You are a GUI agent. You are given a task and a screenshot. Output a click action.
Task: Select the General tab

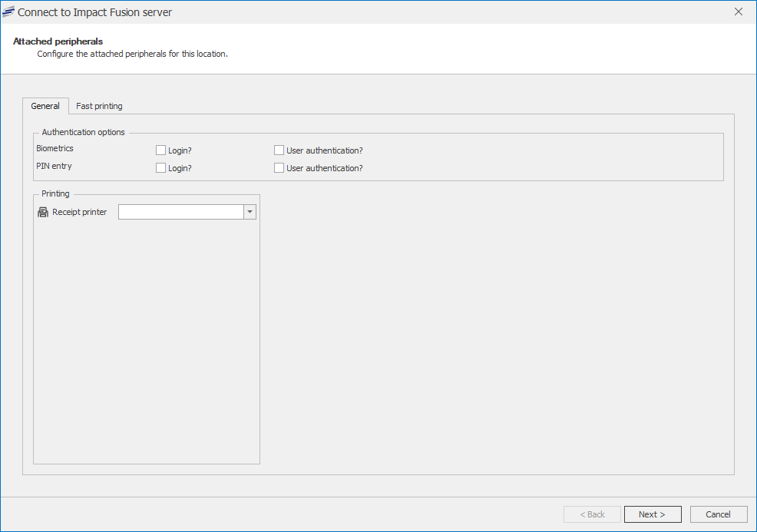coord(45,106)
